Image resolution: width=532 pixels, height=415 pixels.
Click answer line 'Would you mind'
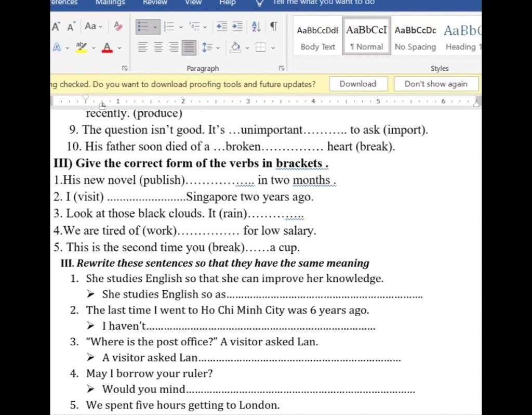tap(259, 389)
